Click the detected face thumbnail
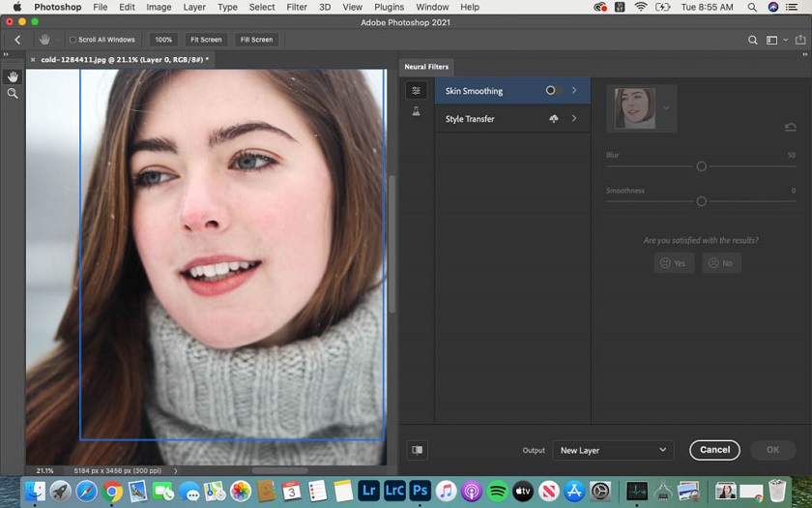 coord(634,108)
